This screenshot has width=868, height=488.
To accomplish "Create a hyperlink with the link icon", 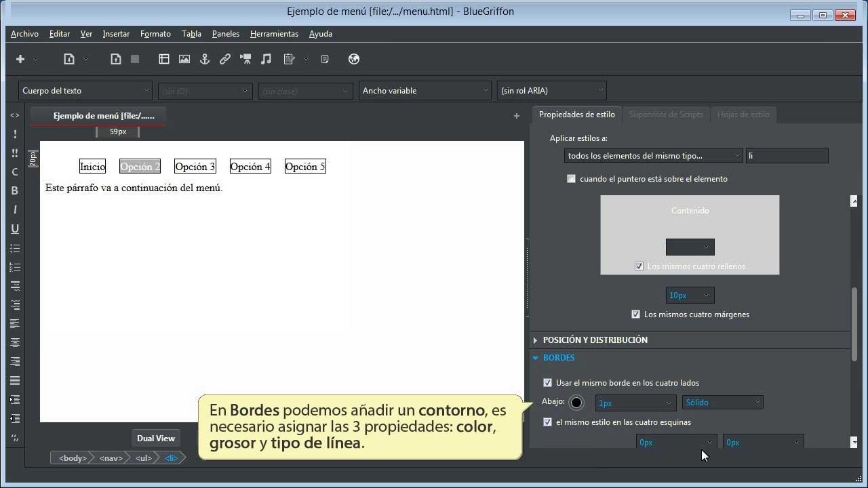I will click(225, 59).
